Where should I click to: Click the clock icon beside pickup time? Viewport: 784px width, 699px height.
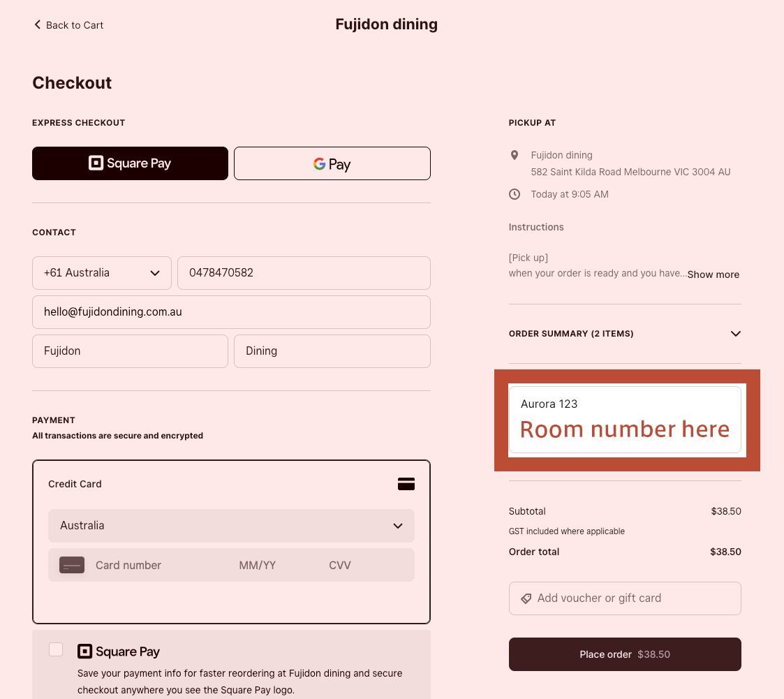click(515, 194)
